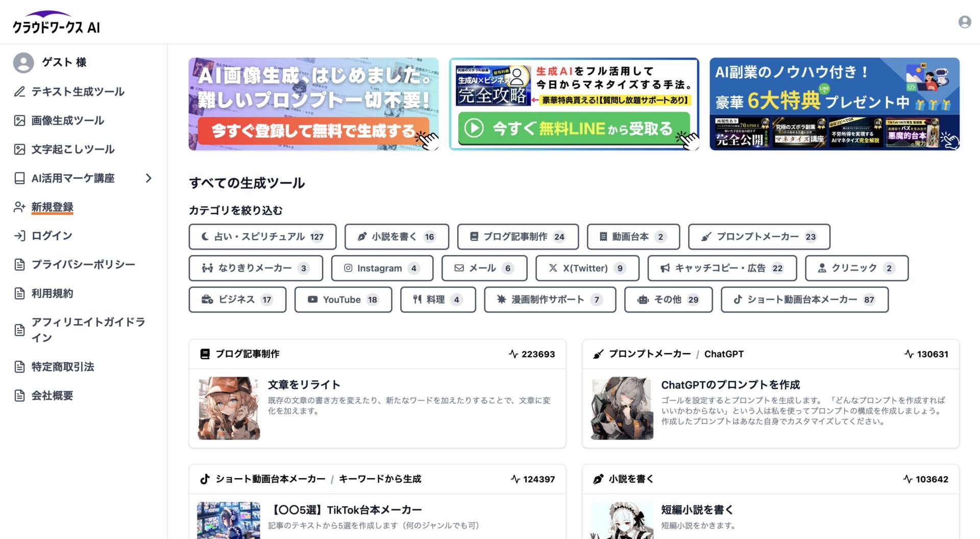Click usage count 130631
The height and width of the screenshot is (539, 980).
[933, 354]
